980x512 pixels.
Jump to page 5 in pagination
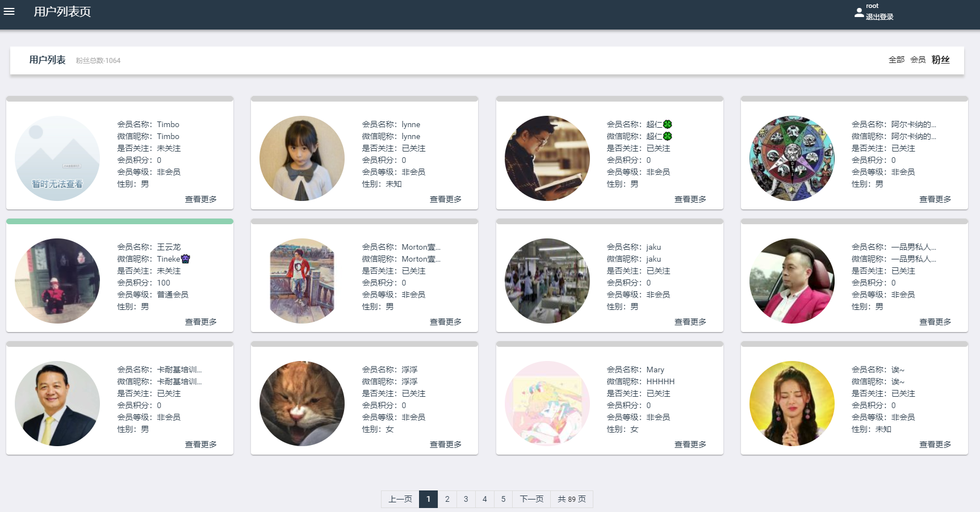[x=503, y=499]
